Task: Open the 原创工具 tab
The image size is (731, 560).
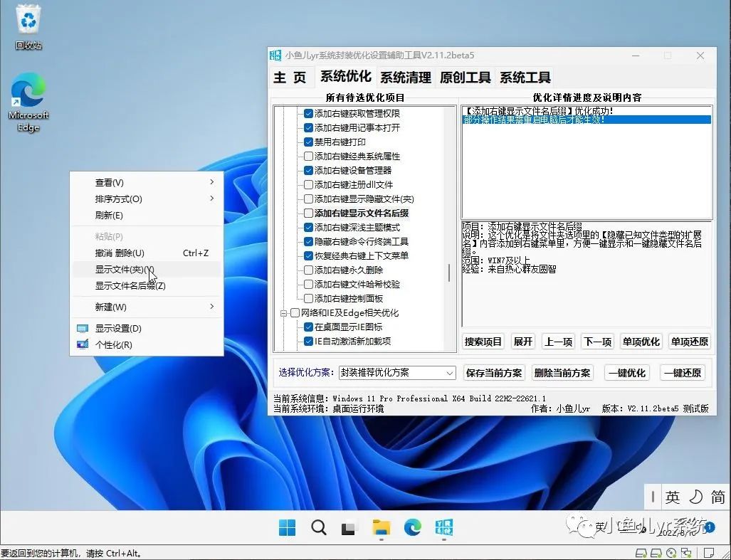Action: [x=465, y=78]
